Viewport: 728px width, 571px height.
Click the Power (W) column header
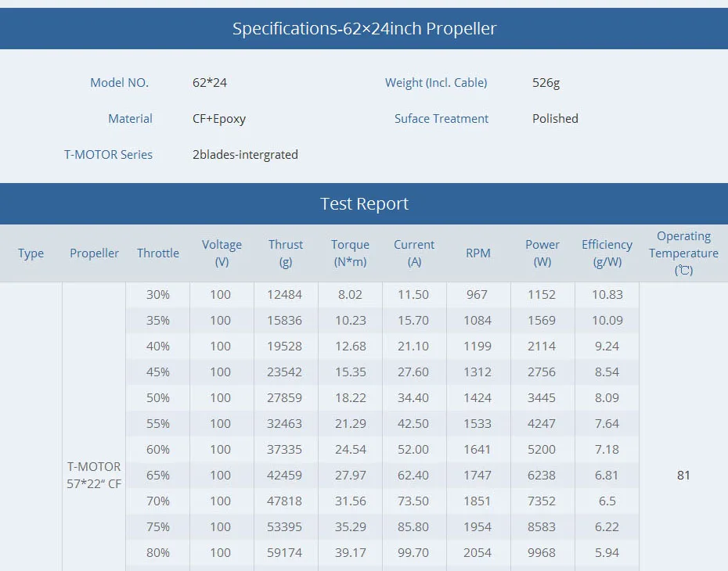pos(542,253)
